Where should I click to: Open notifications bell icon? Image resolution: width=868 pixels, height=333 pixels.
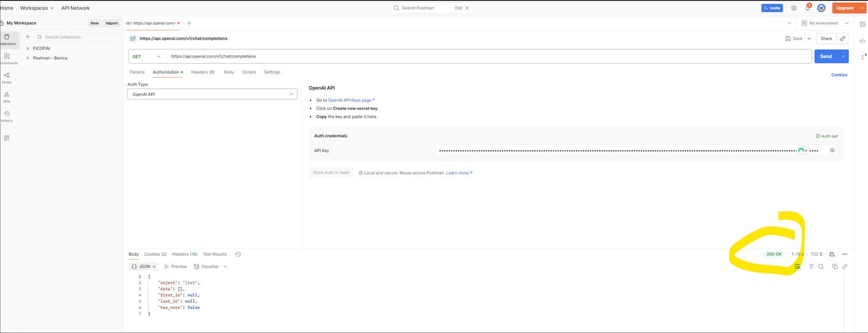point(807,7)
